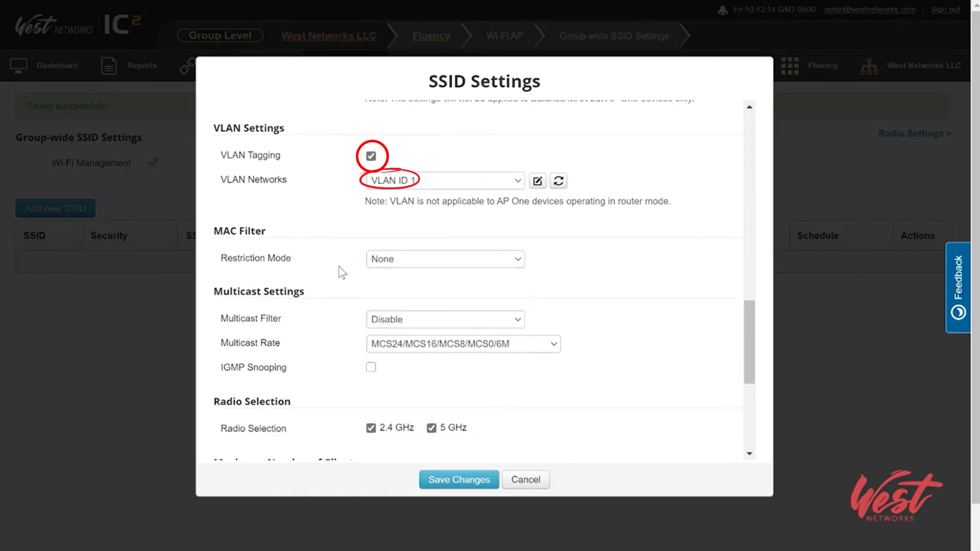Uncheck the 2.4 GHz radio checkbox
This screenshot has width=980, height=551.
click(371, 428)
